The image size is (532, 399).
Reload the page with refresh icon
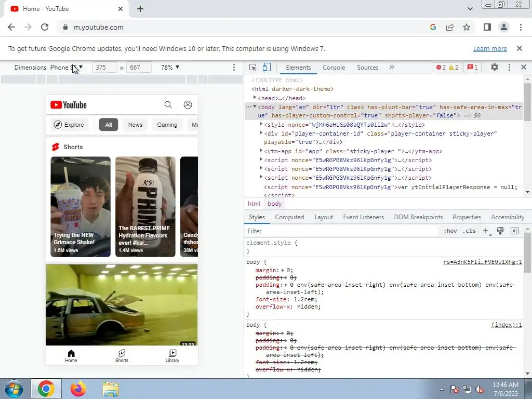(45, 27)
